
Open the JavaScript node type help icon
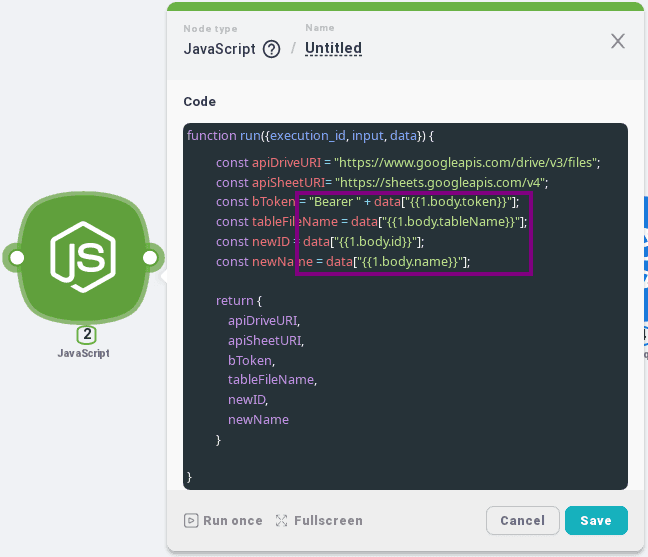(x=271, y=49)
